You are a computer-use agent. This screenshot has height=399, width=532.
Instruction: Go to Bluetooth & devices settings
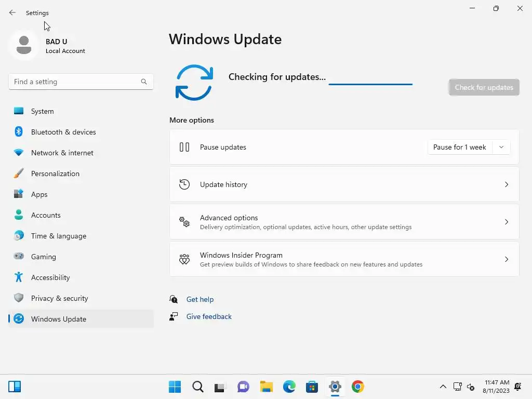click(81, 131)
